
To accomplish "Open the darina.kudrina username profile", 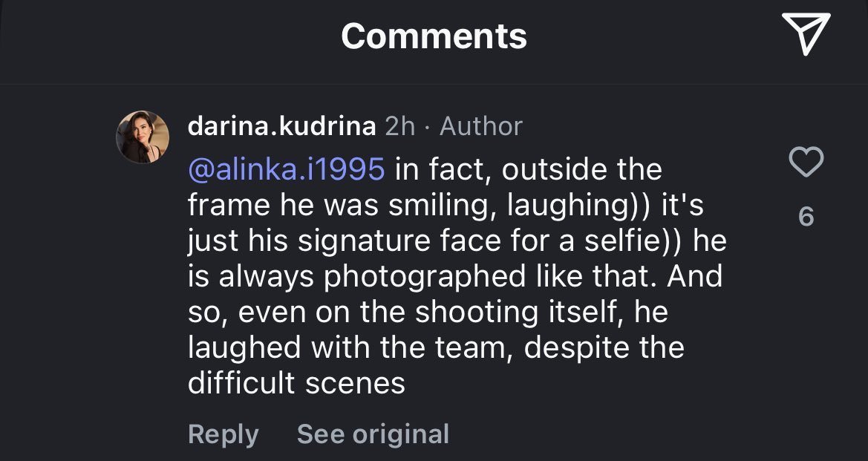I will click(281, 126).
